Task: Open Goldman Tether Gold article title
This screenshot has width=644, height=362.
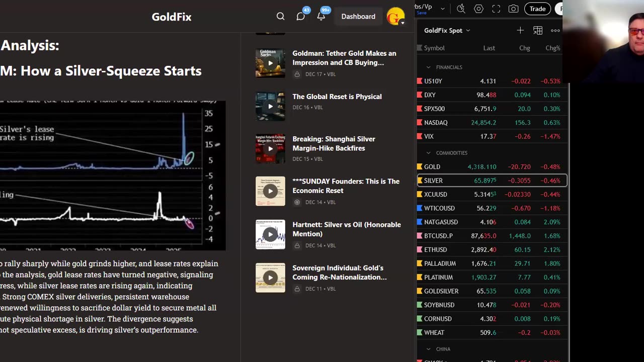Action: click(344, 58)
